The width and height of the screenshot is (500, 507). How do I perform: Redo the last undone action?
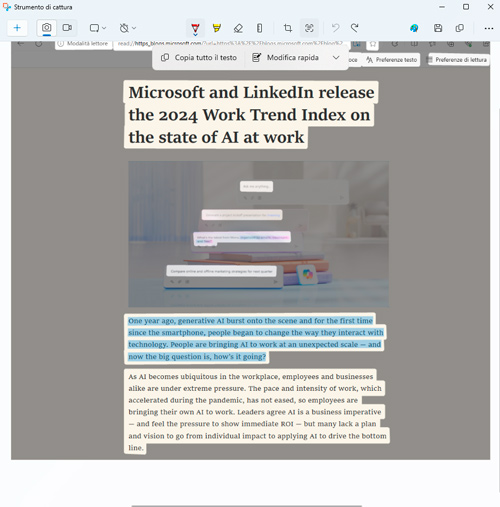[355, 28]
